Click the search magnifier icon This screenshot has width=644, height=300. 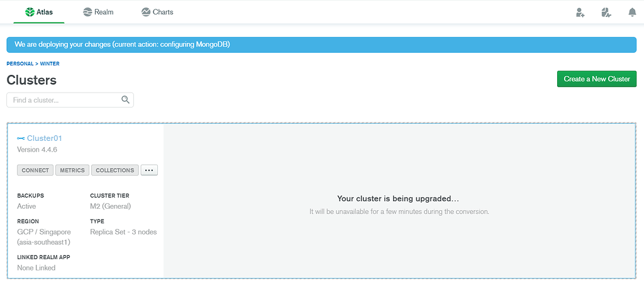point(126,100)
